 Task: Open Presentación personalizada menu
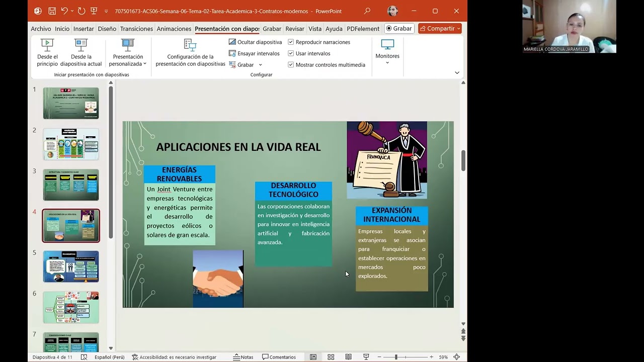(x=128, y=53)
